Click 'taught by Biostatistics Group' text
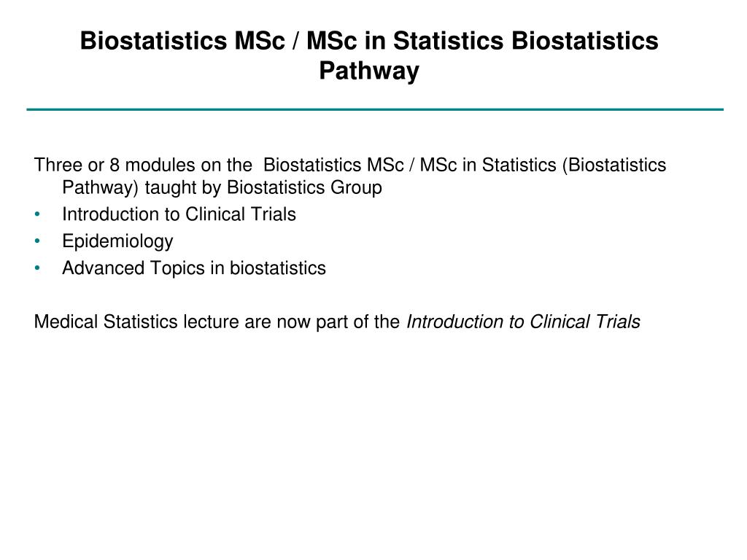Viewport: 747px width, 560px height. tap(263, 187)
